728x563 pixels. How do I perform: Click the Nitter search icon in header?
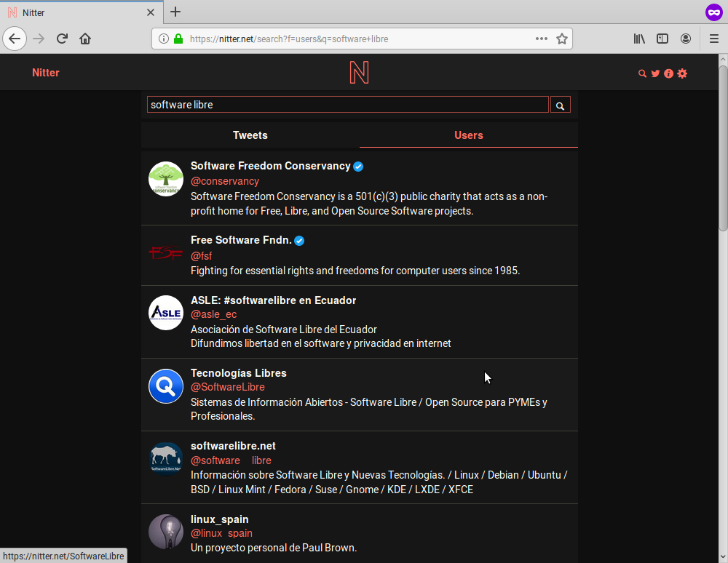[x=642, y=73]
